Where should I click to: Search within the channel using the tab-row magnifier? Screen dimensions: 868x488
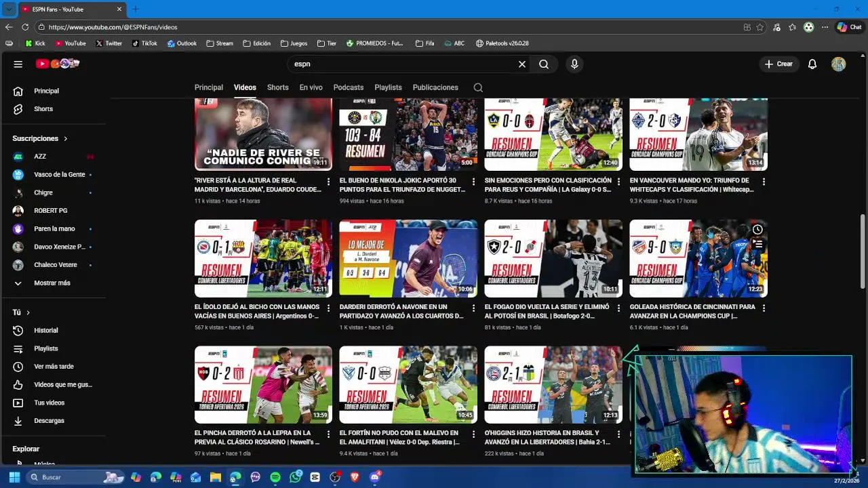[478, 87]
